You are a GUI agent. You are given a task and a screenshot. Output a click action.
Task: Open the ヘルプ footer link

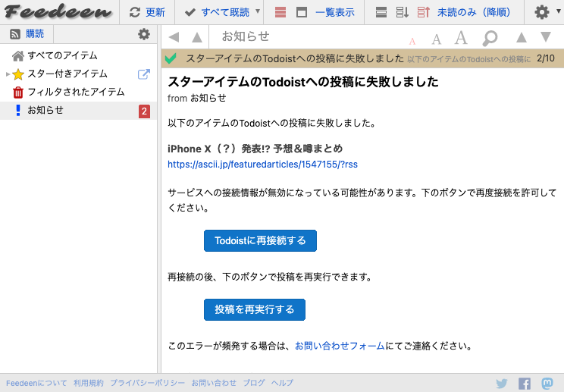coord(282,383)
